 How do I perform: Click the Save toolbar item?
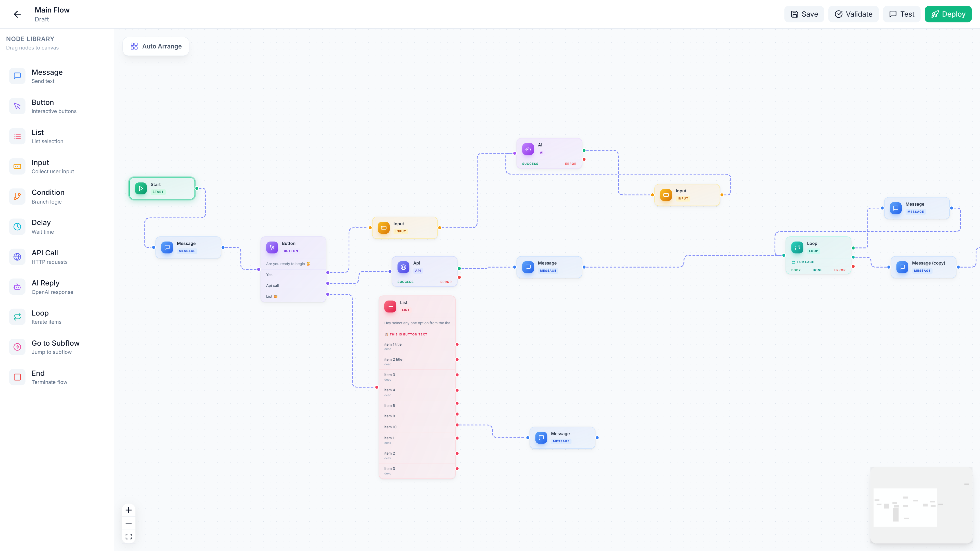[x=804, y=14]
